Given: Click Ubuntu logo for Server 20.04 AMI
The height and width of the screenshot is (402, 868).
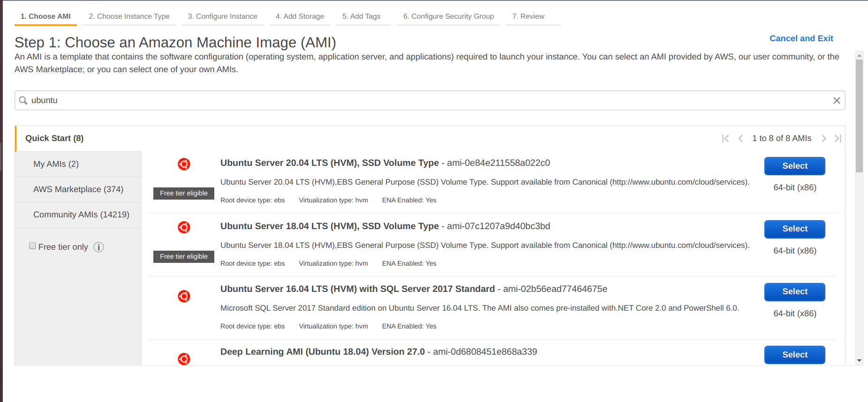Looking at the screenshot, I should pyautogui.click(x=184, y=164).
